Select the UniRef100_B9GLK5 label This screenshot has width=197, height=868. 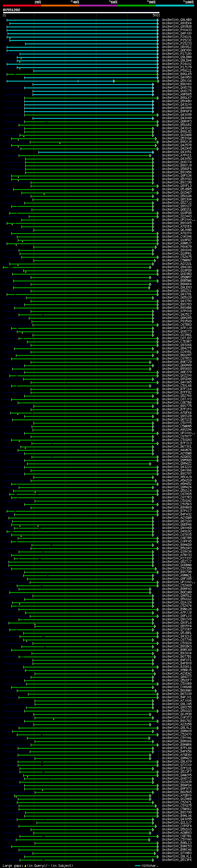tap(177, 74)
